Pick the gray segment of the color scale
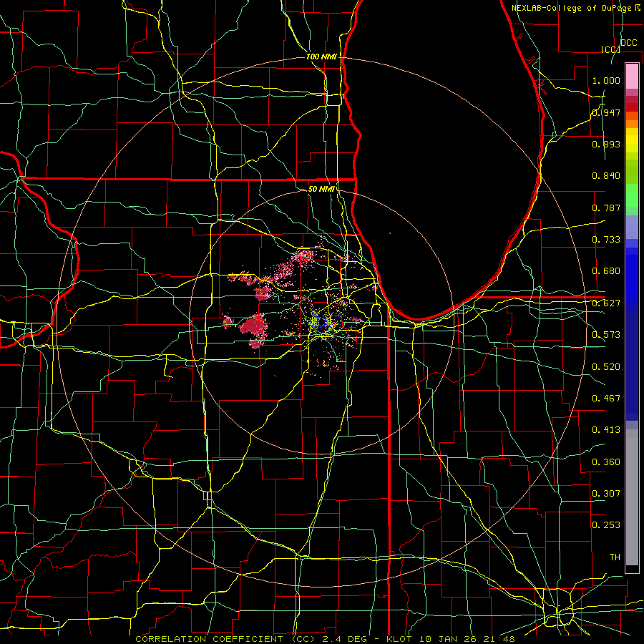The width and height of the screenshot is (644, 644). (632, 497)
